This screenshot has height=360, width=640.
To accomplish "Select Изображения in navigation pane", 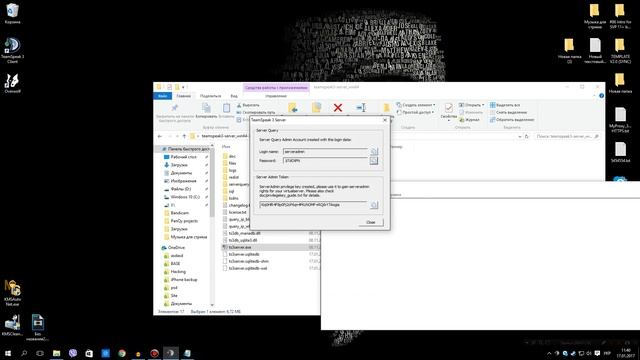I will (x=183, y=181).
